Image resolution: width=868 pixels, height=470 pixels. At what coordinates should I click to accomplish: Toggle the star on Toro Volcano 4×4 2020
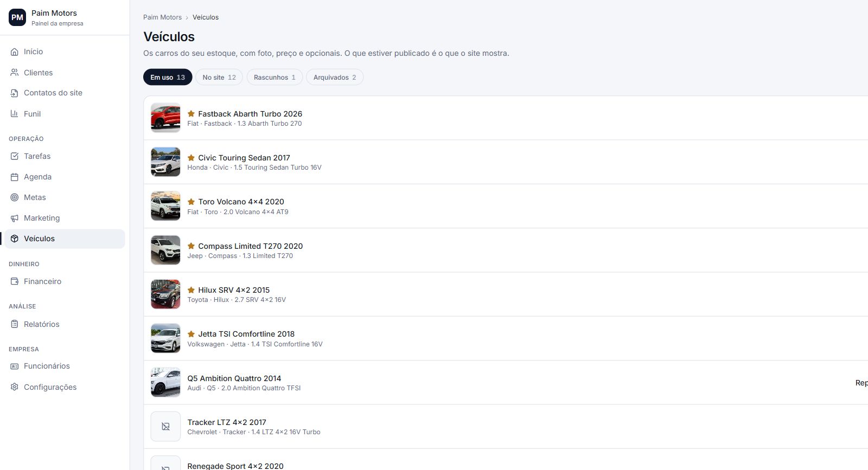coord(191,202)
